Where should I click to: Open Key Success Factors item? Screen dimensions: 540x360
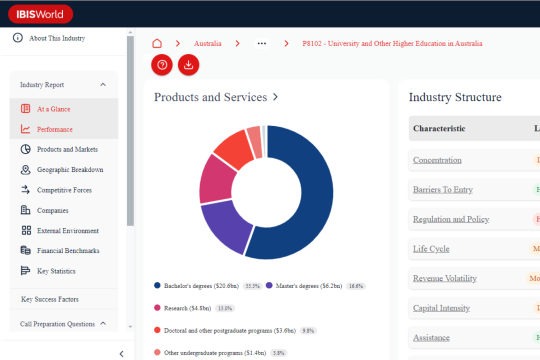pyautogui.click(x=50, y=299)
